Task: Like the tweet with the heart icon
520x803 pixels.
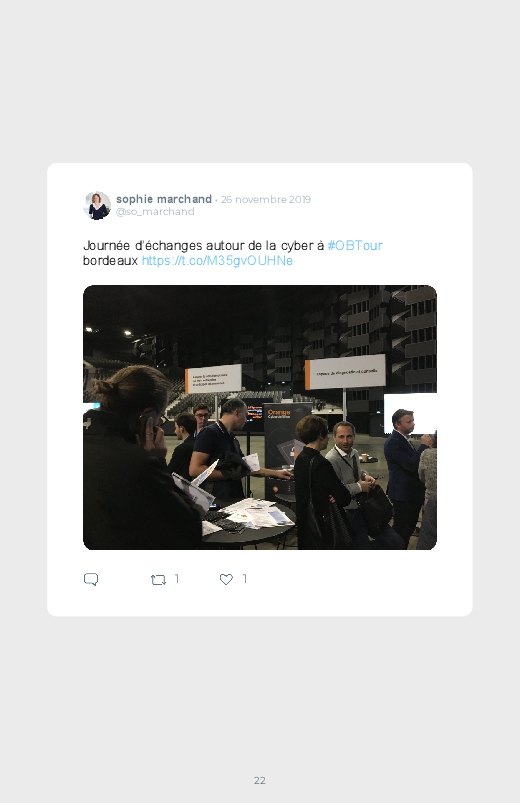Action: click(x=226, y=579)
